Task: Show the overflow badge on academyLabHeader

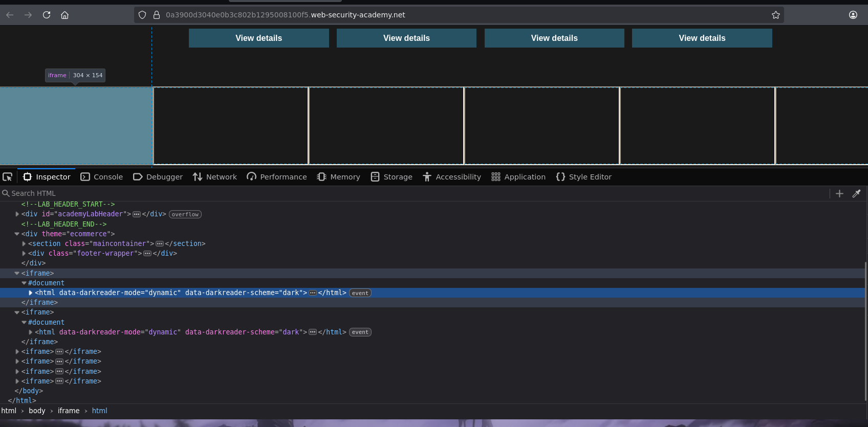Action: 185,214
